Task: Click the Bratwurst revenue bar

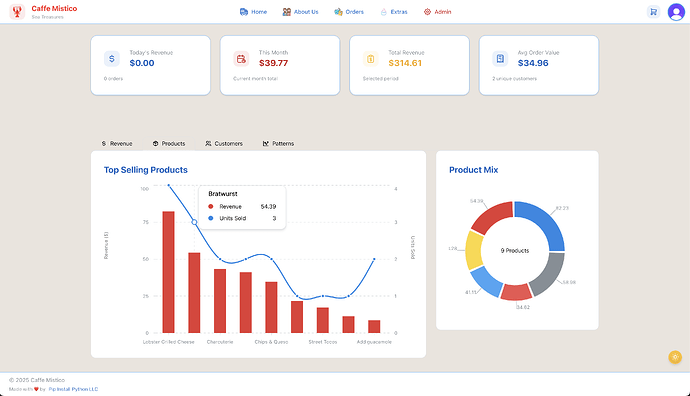Action: pos(194,293)
